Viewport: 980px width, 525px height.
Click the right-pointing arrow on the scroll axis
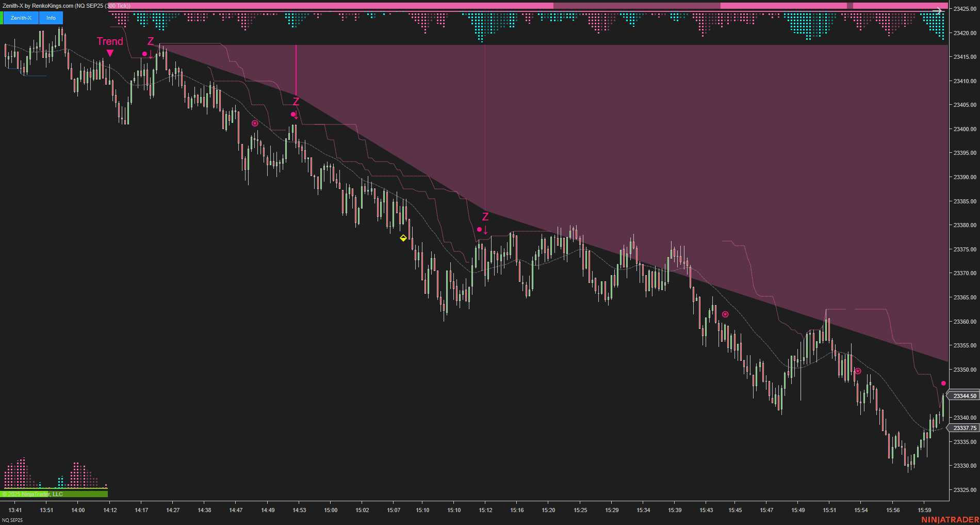point(940,11)
